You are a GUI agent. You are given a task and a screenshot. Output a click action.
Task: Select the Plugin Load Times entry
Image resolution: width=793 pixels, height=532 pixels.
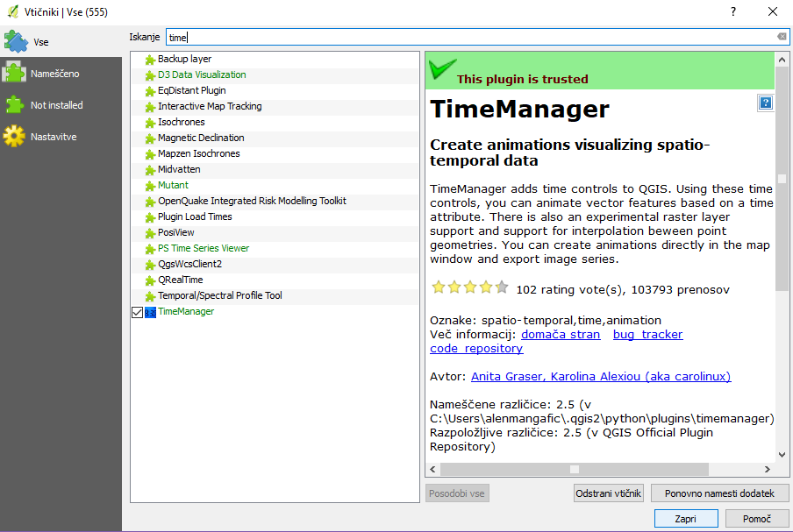[x=275, y=216]
